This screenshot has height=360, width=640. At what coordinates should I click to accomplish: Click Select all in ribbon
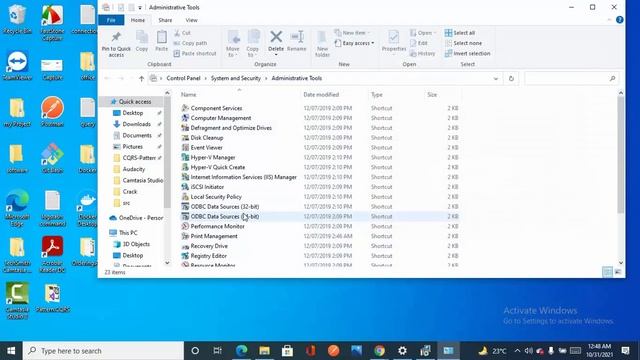[x=460, y=33]
